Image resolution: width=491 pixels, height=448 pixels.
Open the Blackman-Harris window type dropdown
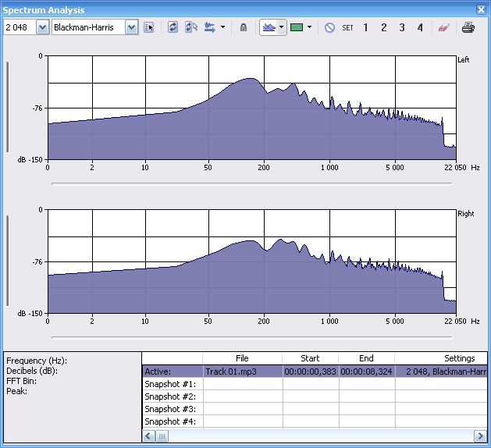(131, 27)
